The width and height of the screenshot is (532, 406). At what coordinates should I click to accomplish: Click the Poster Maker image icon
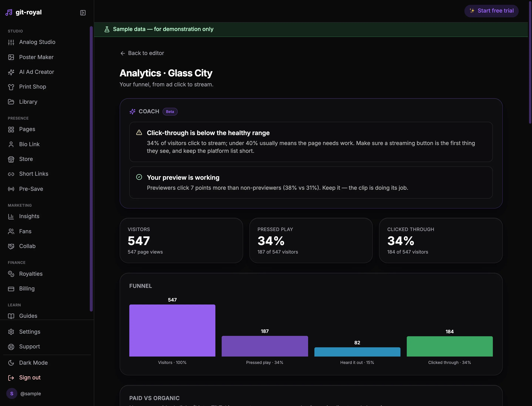pos(11,57)
